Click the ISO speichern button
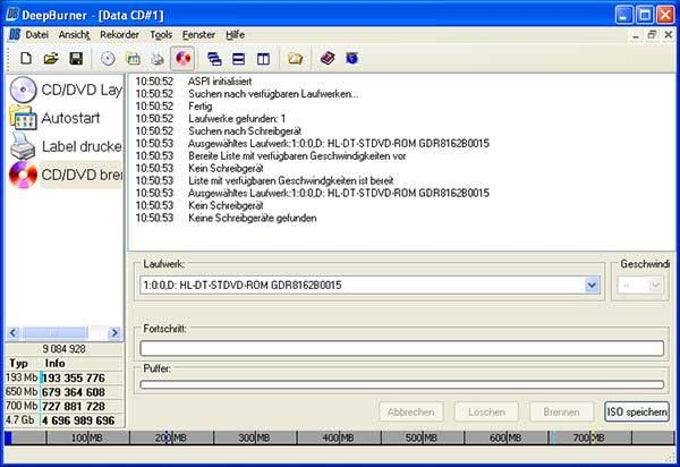This screenshot has height=467, width=680. 637,412
